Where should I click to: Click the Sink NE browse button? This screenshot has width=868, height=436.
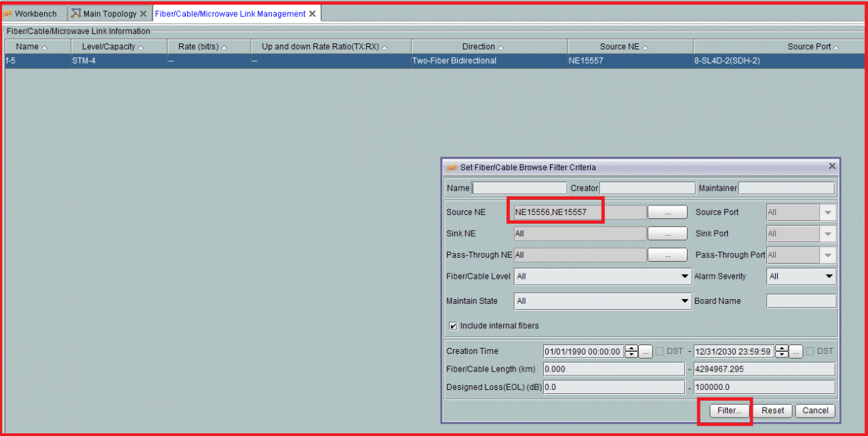(x=667, y=234)
